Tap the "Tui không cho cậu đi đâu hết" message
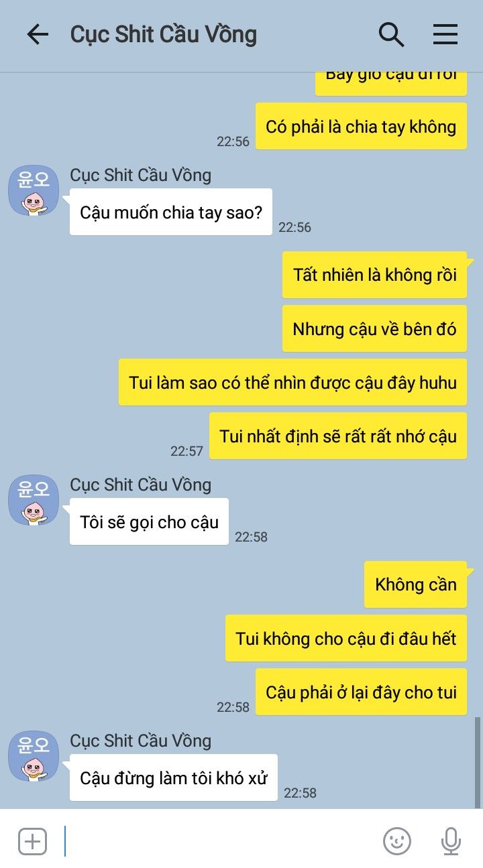Screen dimensions: 483x868 pyautogui.click(x=346, y=638)
